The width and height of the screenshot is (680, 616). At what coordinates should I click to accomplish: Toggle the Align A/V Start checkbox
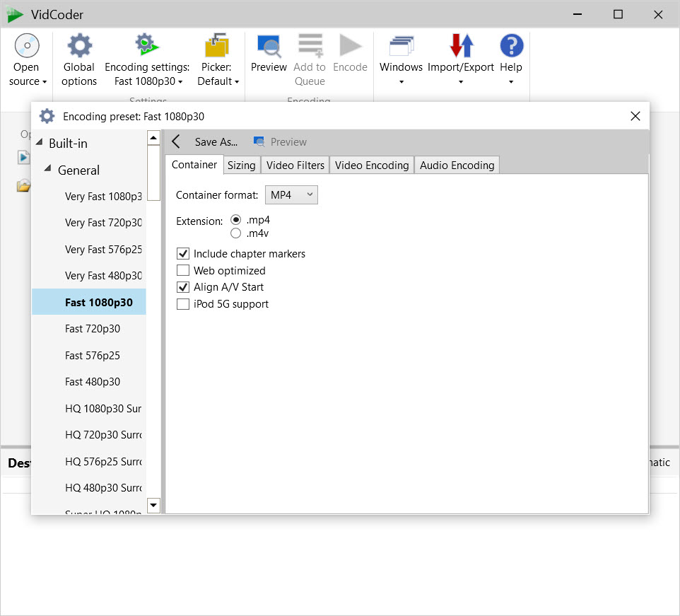click(183, 287)
